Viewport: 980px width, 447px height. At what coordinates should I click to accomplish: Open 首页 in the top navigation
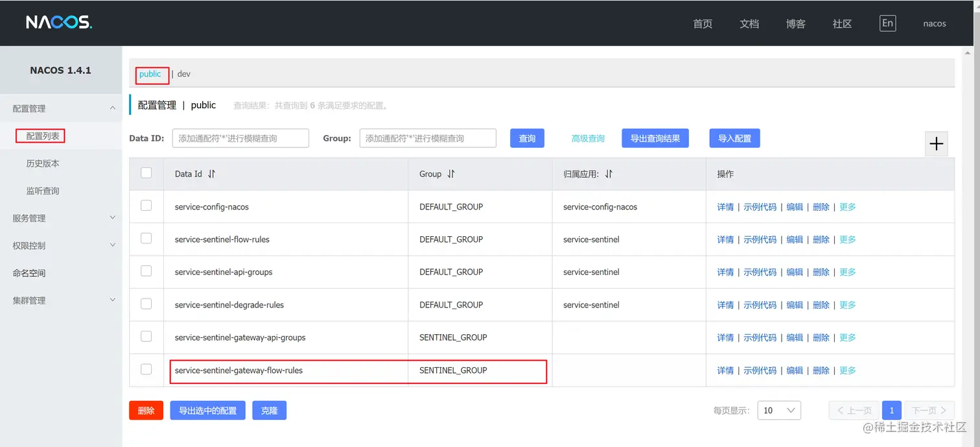tap(703, 23)
